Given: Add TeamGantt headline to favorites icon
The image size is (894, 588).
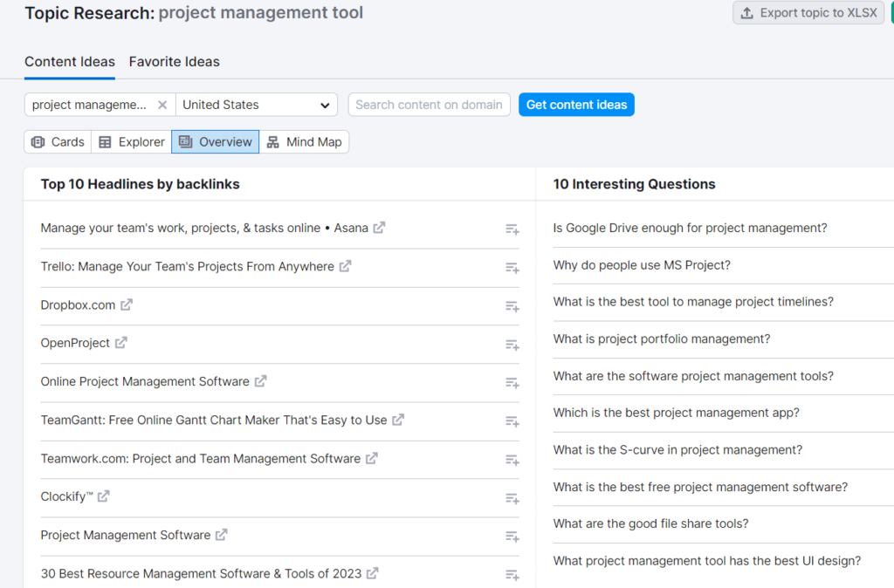Looking at the screenshot, I should tap(512, 421).
